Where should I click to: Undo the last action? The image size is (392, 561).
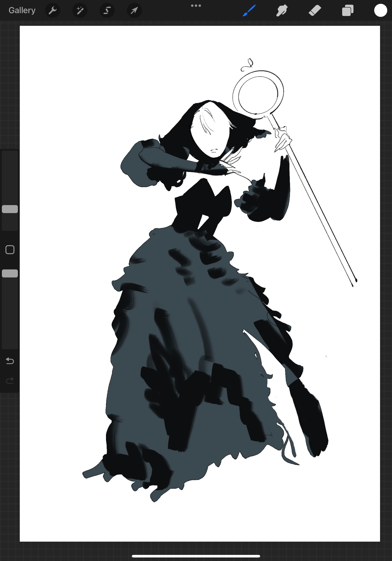(10, 361)
